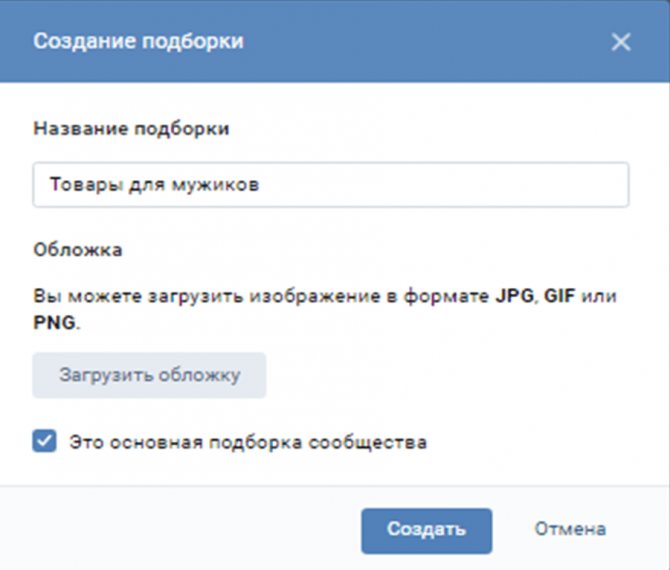This screenshot has width=670, height=570.
Task: Click the PNG format text in the description
Action: pos(55,323)
